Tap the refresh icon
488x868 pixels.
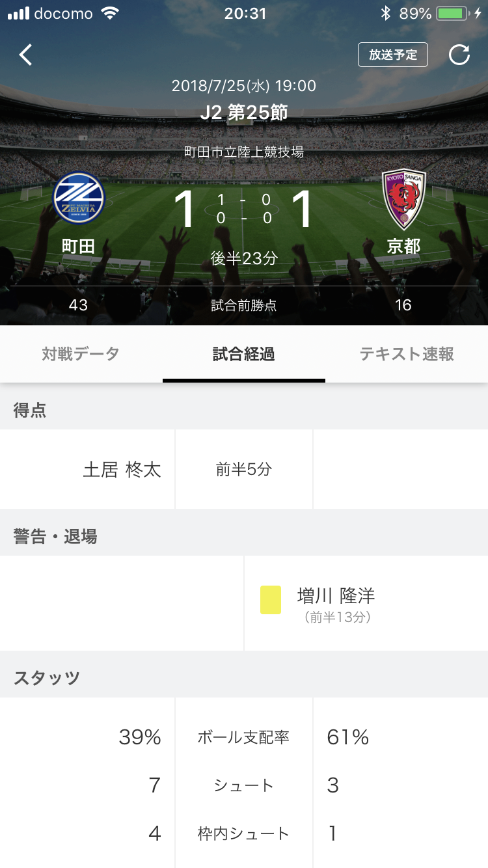coord(459,55)
